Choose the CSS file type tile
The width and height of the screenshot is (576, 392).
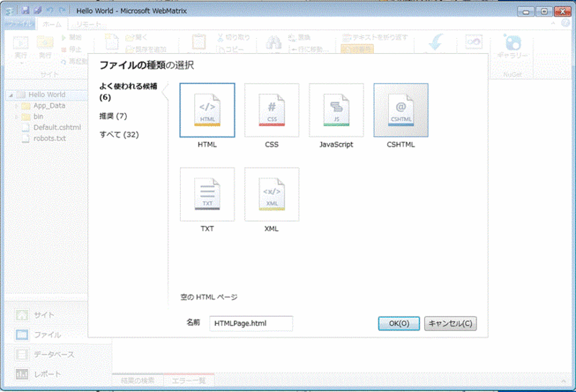272,110
